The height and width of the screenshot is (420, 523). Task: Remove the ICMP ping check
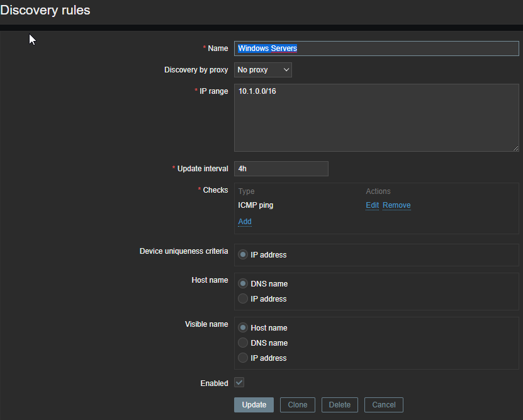click(396, 205)
